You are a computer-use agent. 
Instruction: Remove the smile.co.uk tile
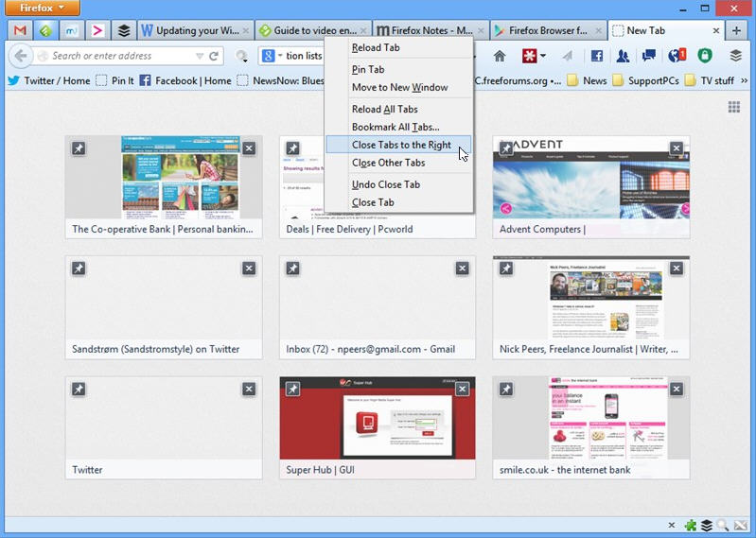677,389
